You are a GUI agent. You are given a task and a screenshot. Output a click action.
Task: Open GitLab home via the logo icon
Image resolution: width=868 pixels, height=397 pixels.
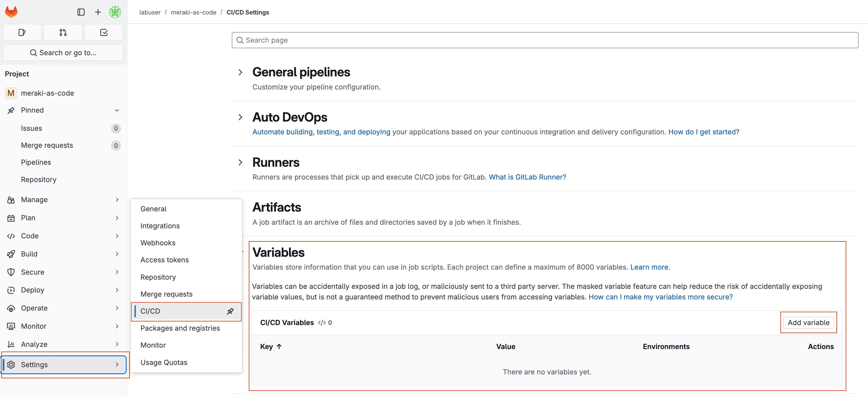(11, 12)
